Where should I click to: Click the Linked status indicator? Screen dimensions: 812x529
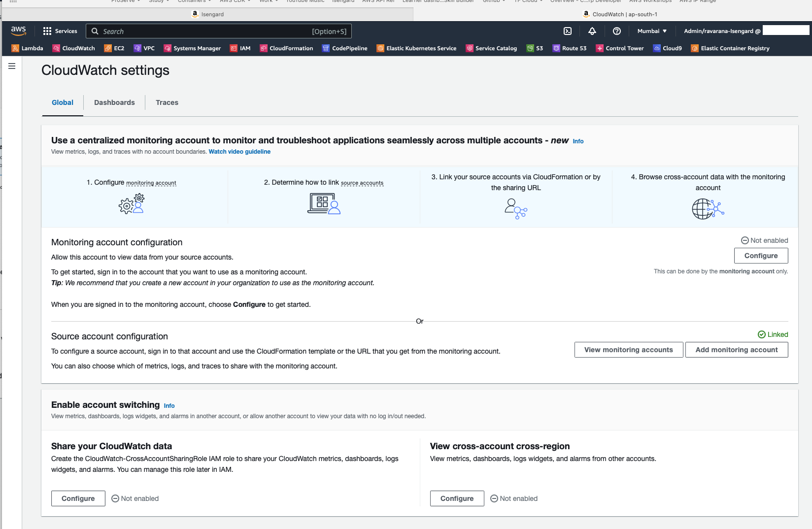tap(773, 334)
